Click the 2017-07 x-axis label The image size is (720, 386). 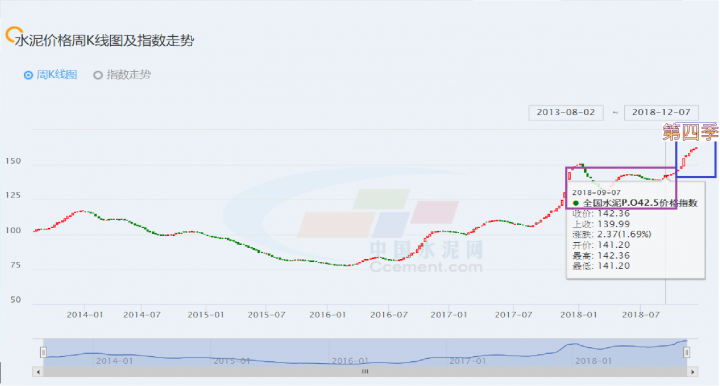click(513, 315)
